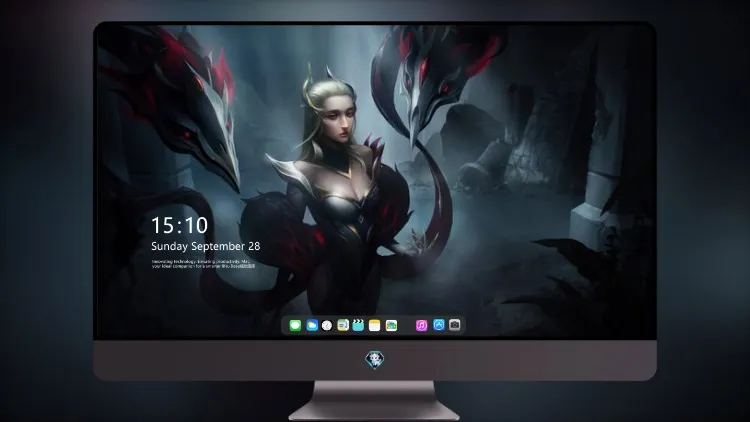Click the 'Sunday September 28' date text
The width and height of the screenshot is (750, 422).
point(206,246)
